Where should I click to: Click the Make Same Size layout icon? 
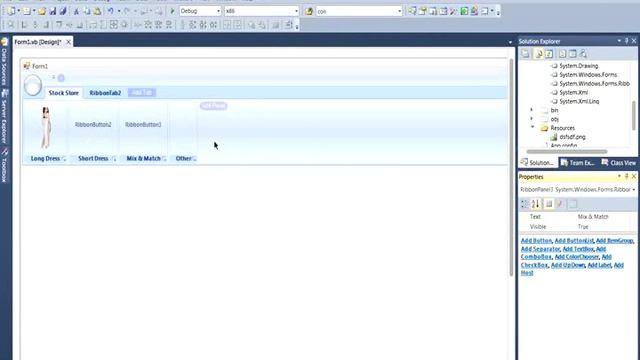coord(114,25)
